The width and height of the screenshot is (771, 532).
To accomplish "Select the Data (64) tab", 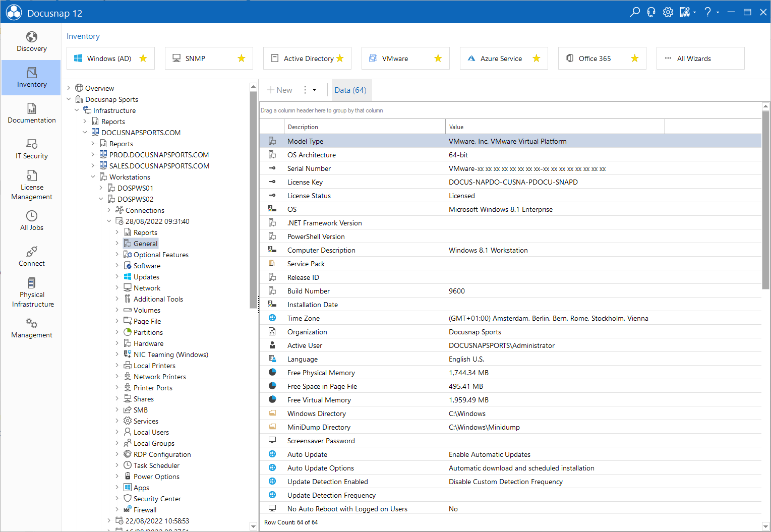I will click(350, 90).
